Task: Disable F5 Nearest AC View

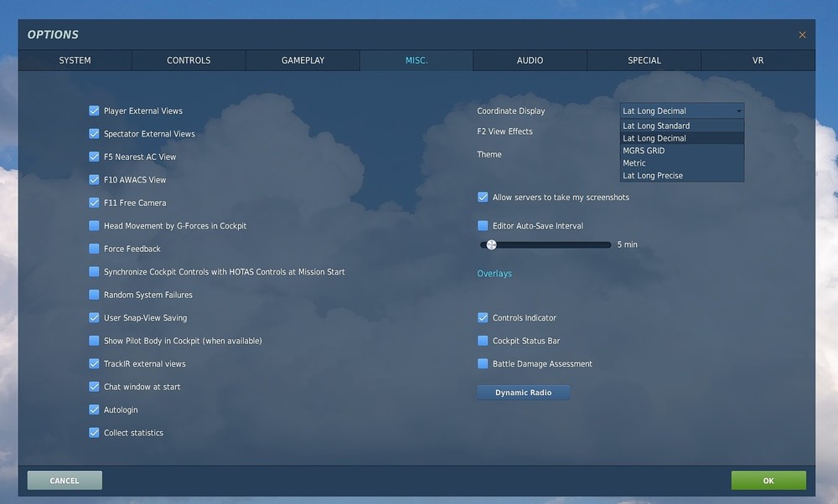Action: [94, 157]
